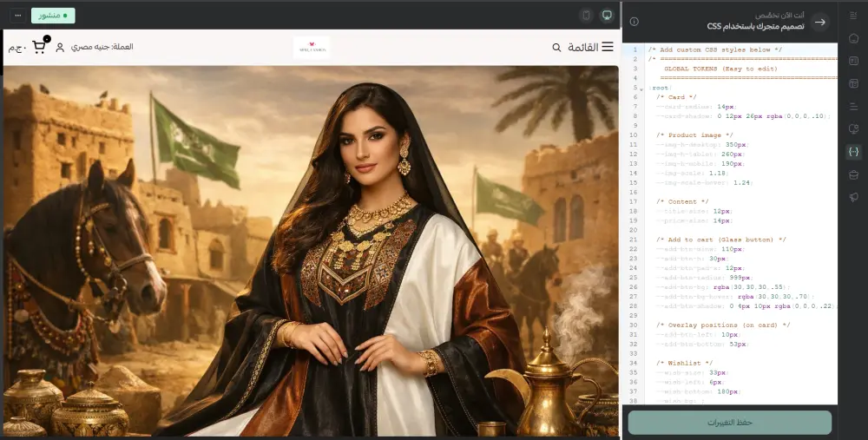Click the store logo in preview header
The height and width of the screenshot is (440, 868).
[312, 48]
